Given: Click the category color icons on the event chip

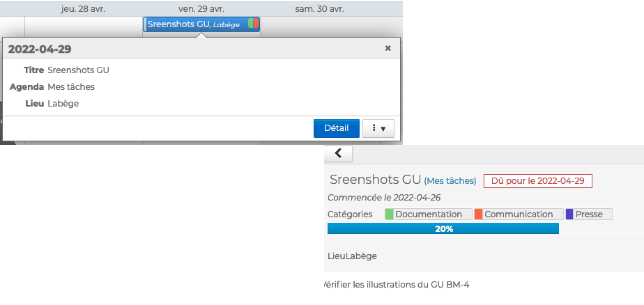Looking at the screenshot, I should pyautogui.click(x=253, y=24).
